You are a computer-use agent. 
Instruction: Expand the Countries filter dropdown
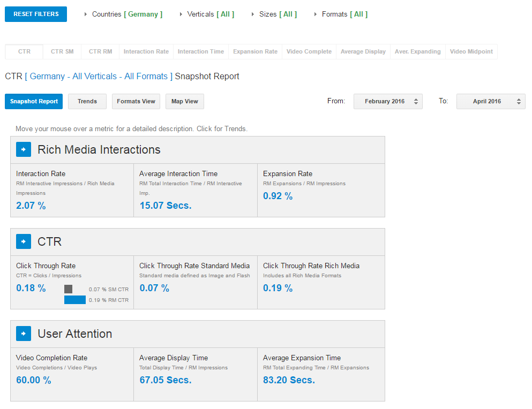tap(123, 14)
